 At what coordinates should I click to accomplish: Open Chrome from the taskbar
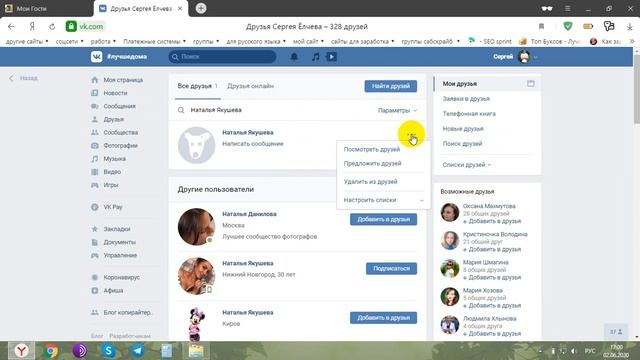point(51,351)
